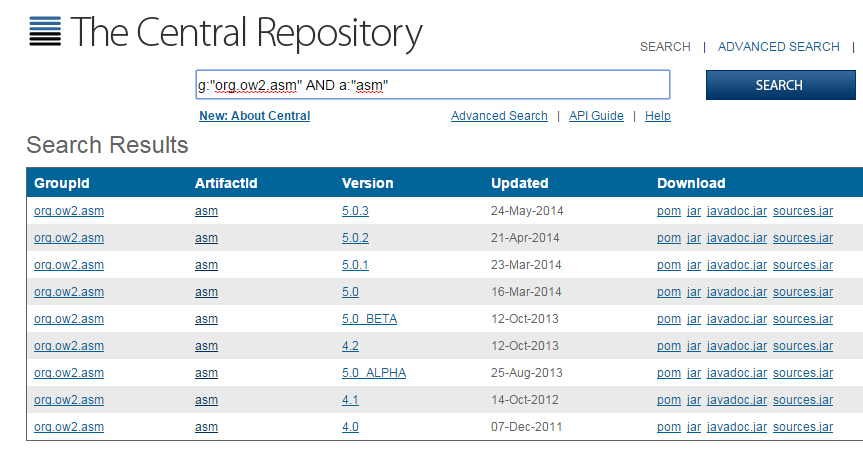Viewport: 863px width, 461px height.
Task: Open the API Guide link
Action: click(596, 116)
